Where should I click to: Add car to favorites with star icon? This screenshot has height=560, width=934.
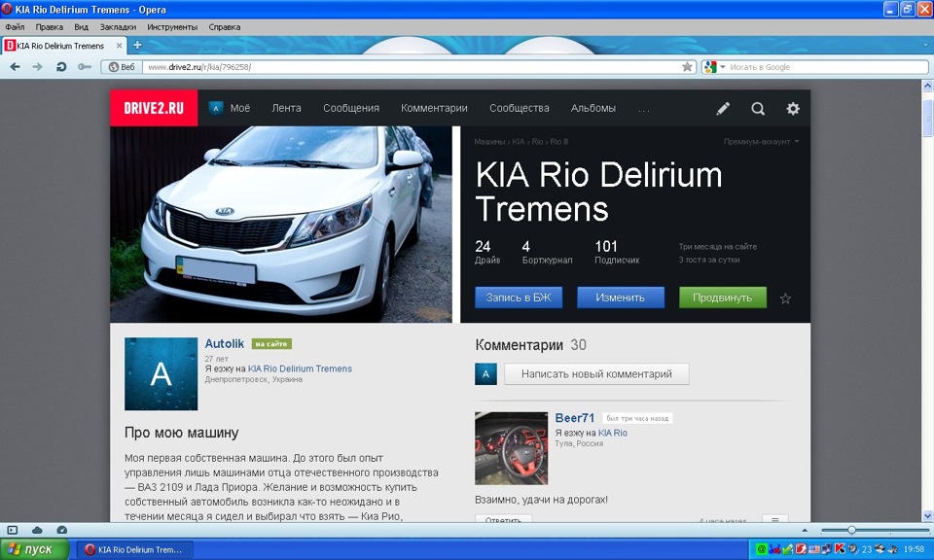point(786,298)
